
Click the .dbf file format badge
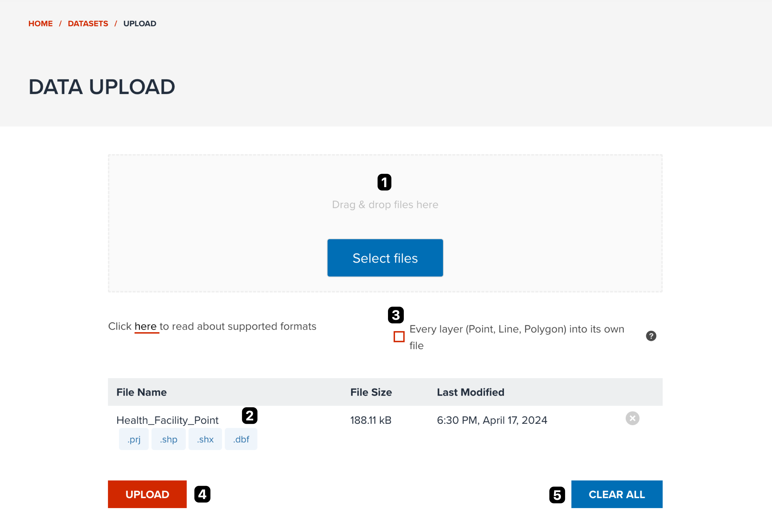(241, 439)
